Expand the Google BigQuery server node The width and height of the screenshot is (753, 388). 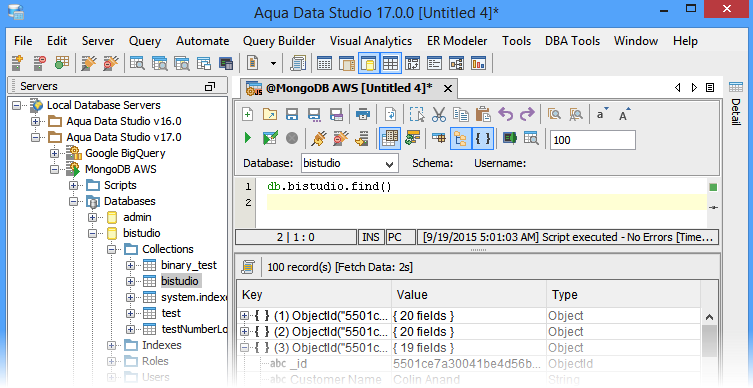pyautogui.click(x=54, y=153)
